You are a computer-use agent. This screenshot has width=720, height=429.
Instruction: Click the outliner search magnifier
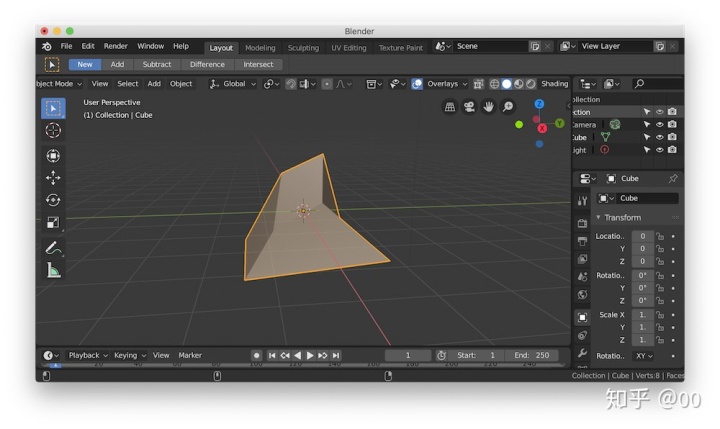pos(639,84)
